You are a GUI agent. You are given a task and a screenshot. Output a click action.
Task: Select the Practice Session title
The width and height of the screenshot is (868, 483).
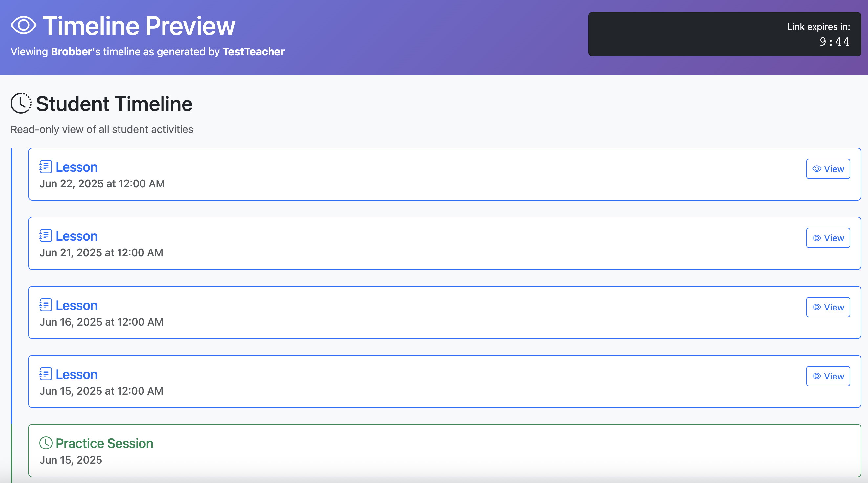(x=104, y=444)
